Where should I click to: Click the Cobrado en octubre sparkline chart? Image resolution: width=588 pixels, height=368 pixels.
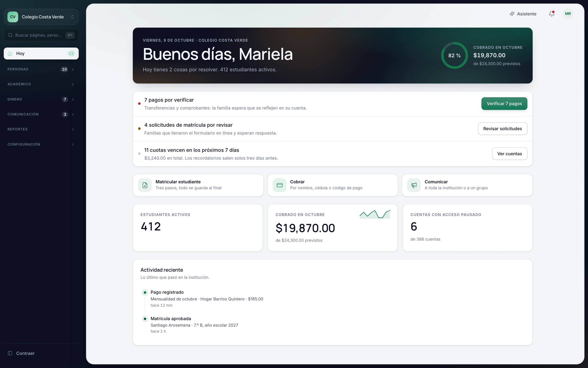(375, 214)
